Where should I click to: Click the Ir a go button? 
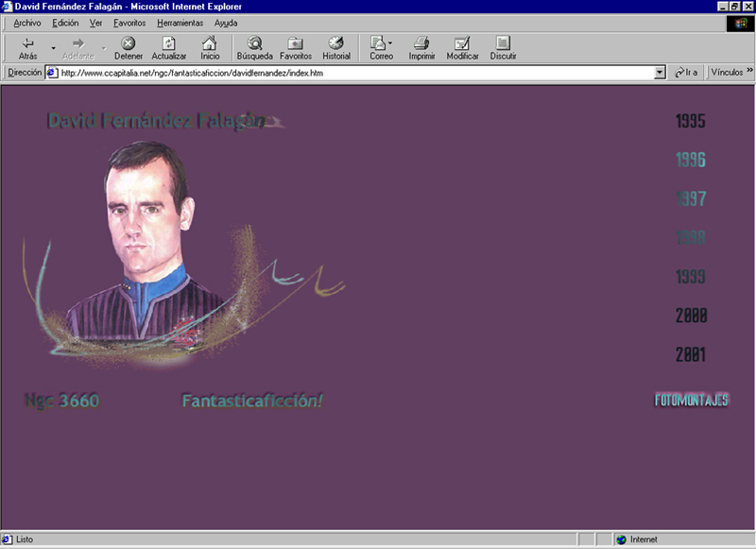click(x=686, y=73)
